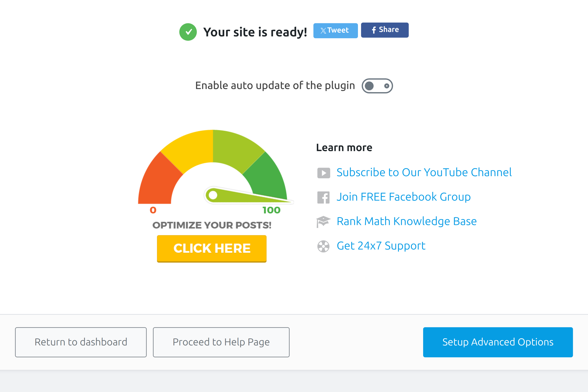Open Setup Advanced Options
Image resolution: width=588 pixels, height=392 pixels.
(x=498, y=342)
